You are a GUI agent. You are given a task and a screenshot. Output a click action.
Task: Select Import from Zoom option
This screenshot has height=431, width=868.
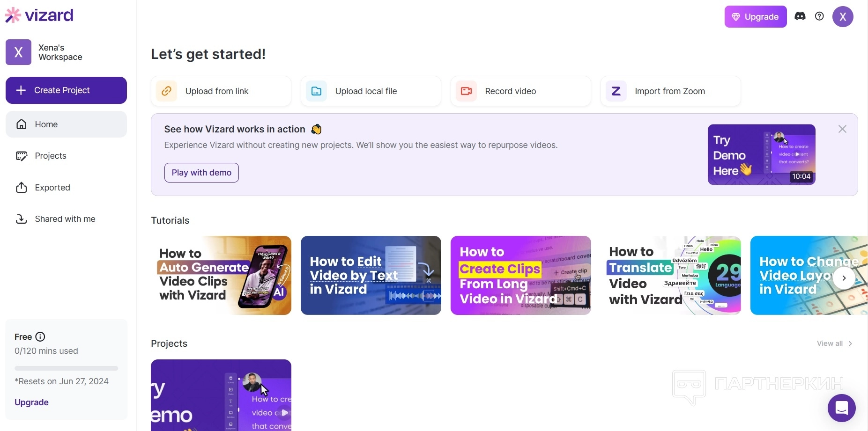point(671,91)
